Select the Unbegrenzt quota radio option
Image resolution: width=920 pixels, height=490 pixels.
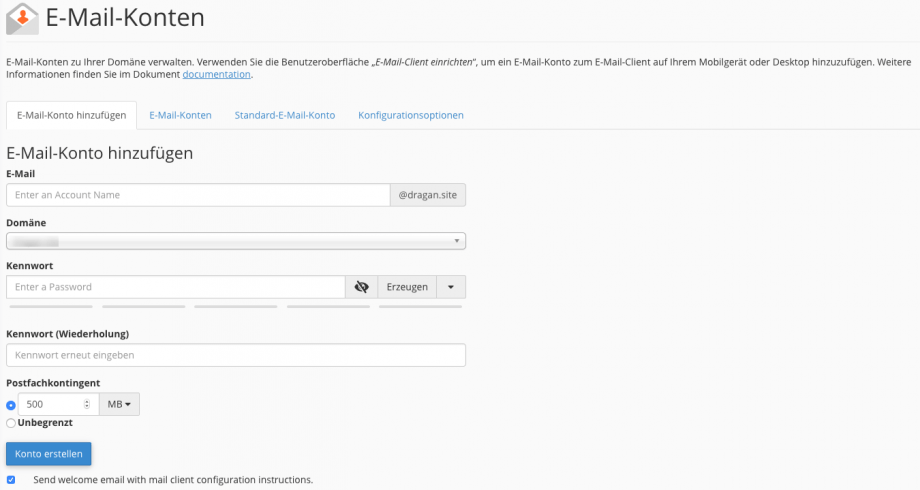11,423
